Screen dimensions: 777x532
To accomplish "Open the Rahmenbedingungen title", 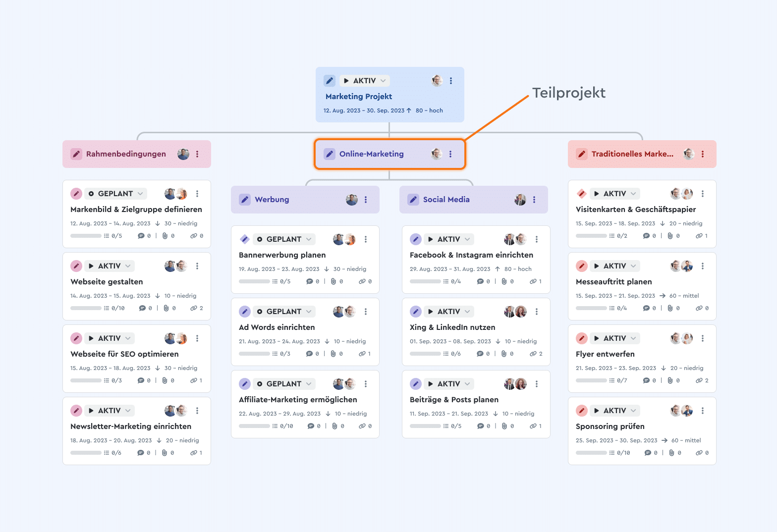I will tap(126, 154).
